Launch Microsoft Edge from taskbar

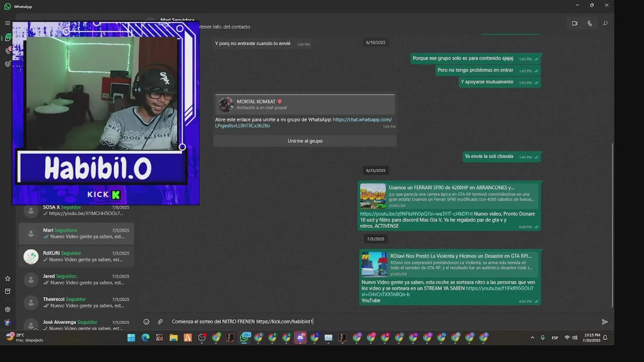click(145, 338)
